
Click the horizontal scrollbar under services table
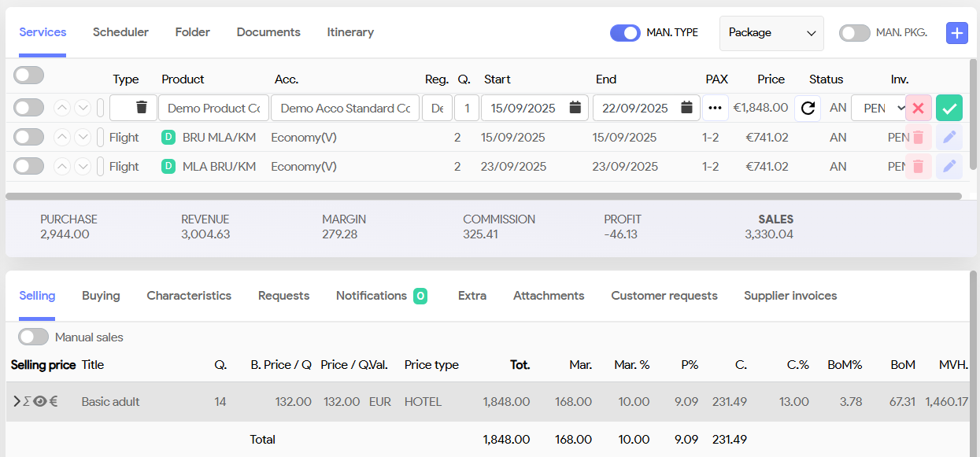pyautogui.click(x=483, y=196)
